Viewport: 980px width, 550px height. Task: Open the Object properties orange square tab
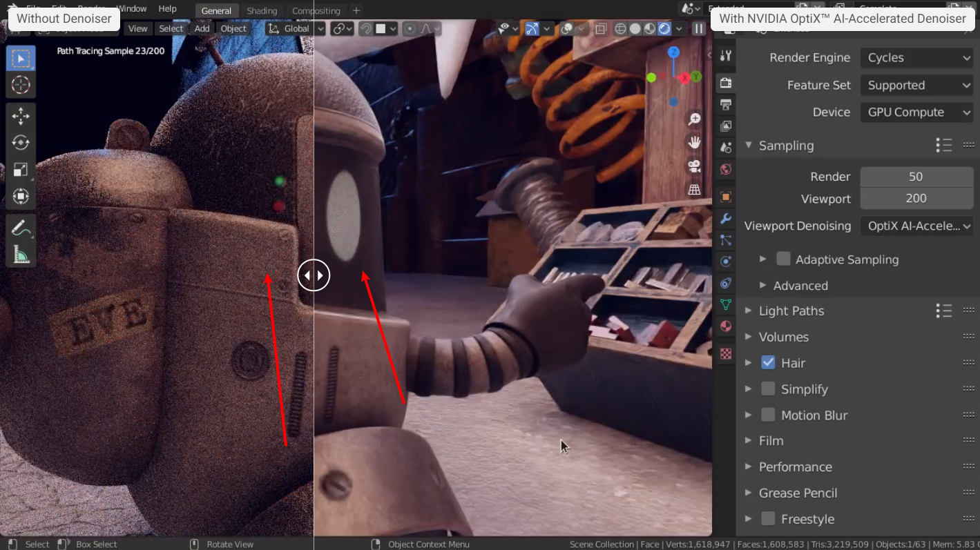pyautogui.click(x=725, y=197)
